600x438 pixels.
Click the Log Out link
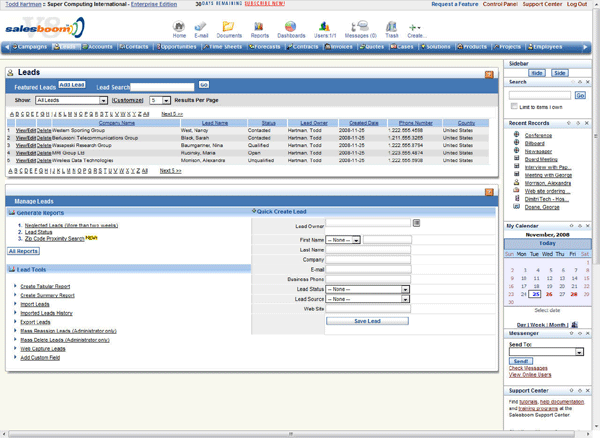[577, 4]
